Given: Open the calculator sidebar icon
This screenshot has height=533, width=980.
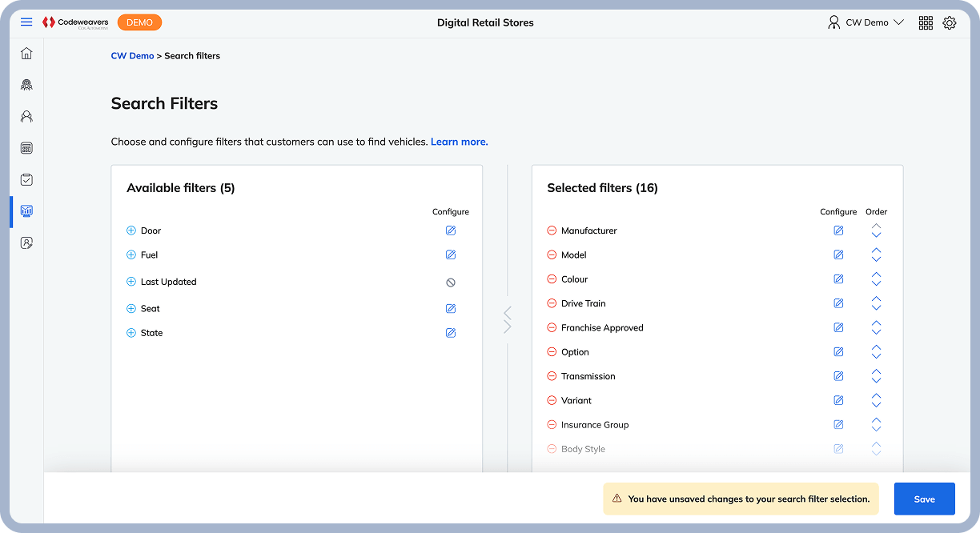Looking at the screenshot, I should [26, 148].
